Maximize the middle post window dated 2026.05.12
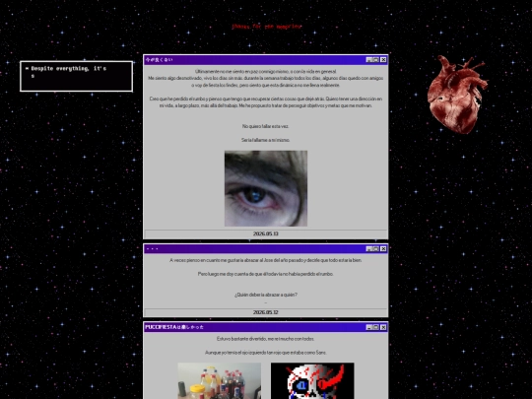Image resolution: width=532 pixels, height=399 pixels. [376, 248]
